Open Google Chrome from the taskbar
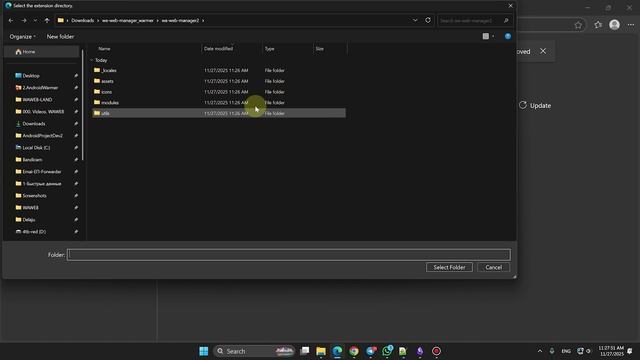 point(354,351)
